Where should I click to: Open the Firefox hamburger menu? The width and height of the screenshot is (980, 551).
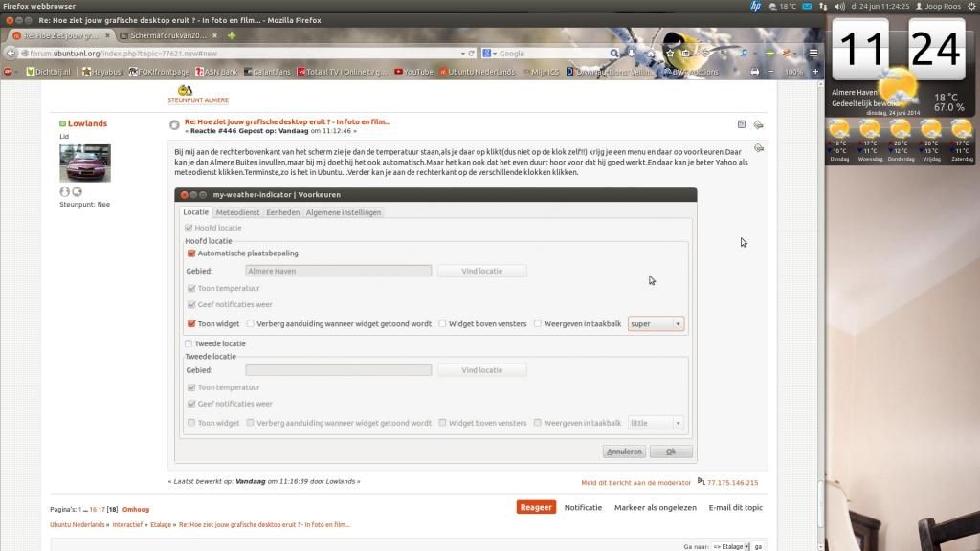813,54
